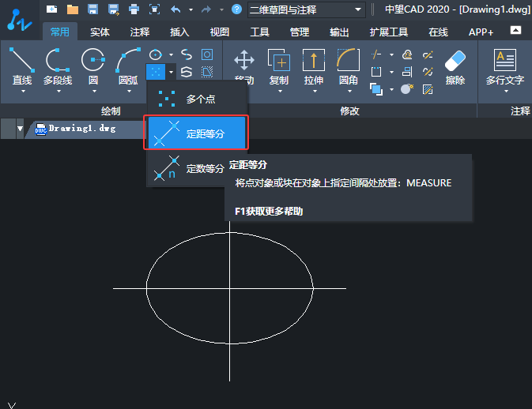This screenshot has height=409, width=532.
Task: Select the 圆角 fillet tool
Action: [x=349, y=66]
